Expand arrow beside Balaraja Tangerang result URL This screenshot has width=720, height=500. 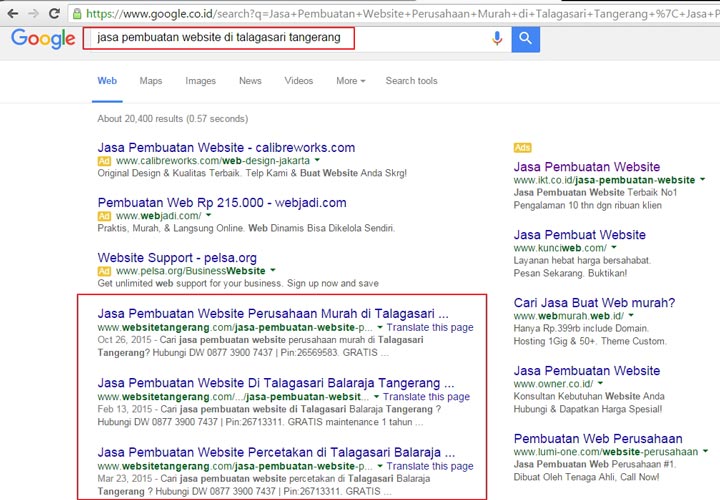[377, 397]
